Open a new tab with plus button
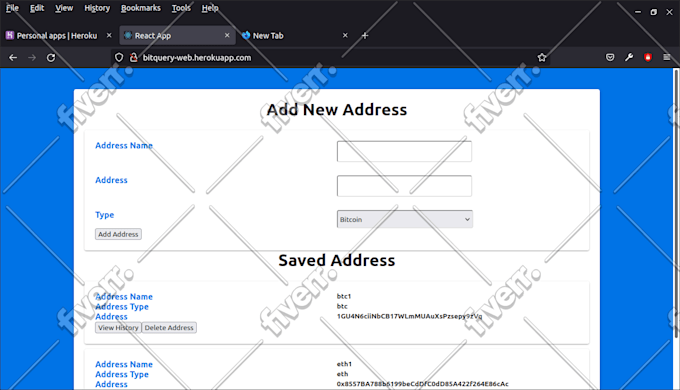Screen dimensions: 680x390 pos(365,36)
